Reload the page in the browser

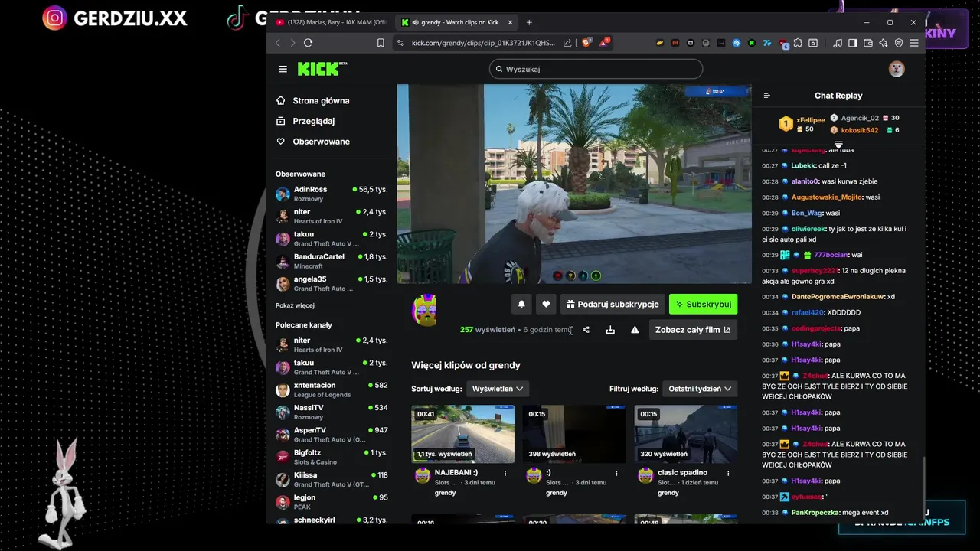(308, 43)
